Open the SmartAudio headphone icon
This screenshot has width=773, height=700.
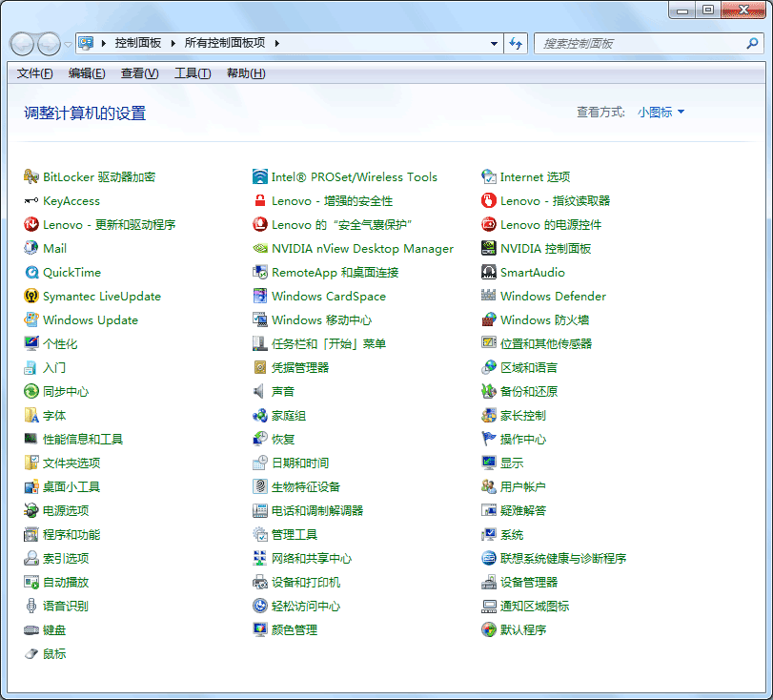coord(489,273)
